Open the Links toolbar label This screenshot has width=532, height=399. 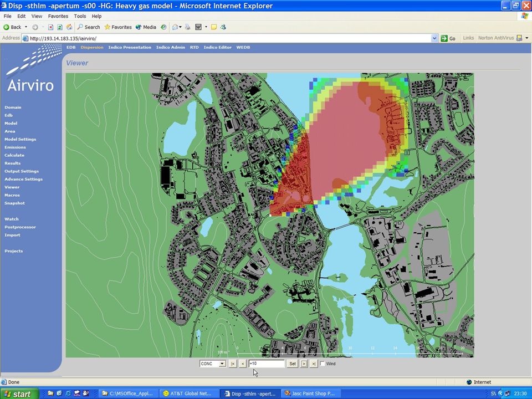click(x=468, y=38)
